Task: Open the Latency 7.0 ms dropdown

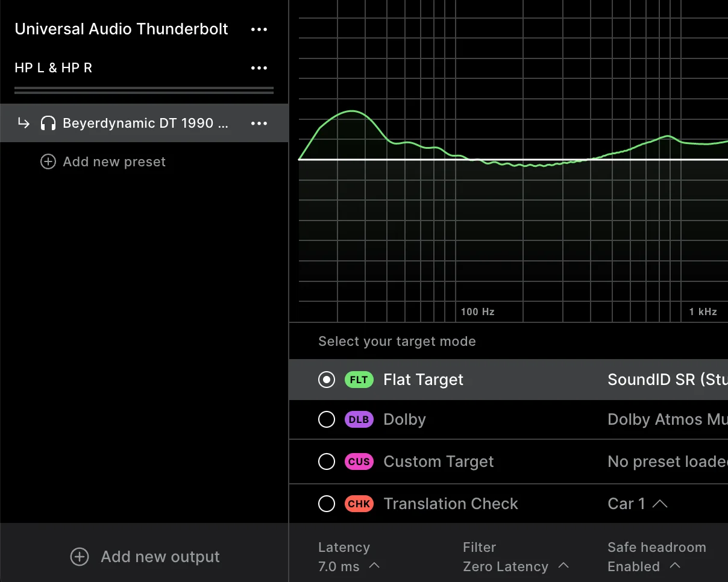Action: click(349, 566)
